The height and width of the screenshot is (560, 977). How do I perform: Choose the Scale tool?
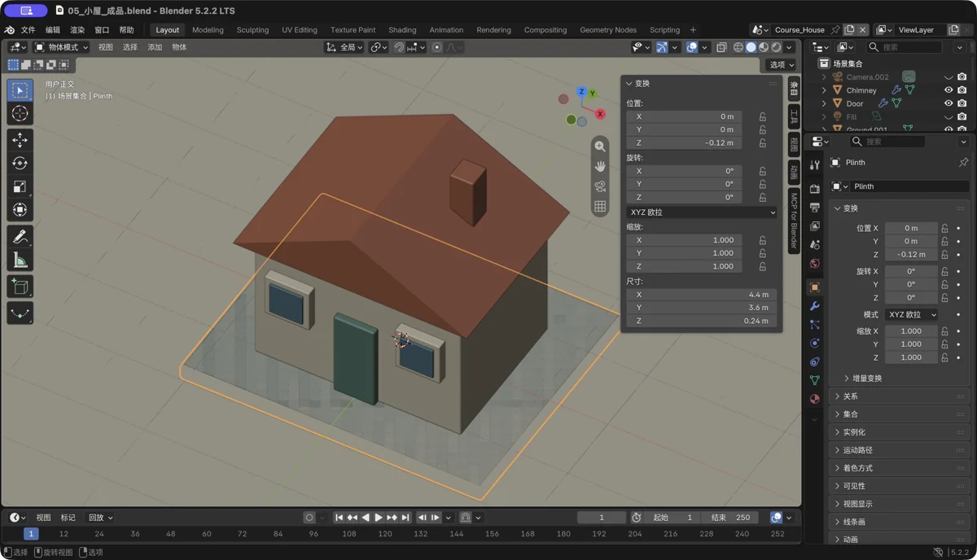click(x=20, y=186)
